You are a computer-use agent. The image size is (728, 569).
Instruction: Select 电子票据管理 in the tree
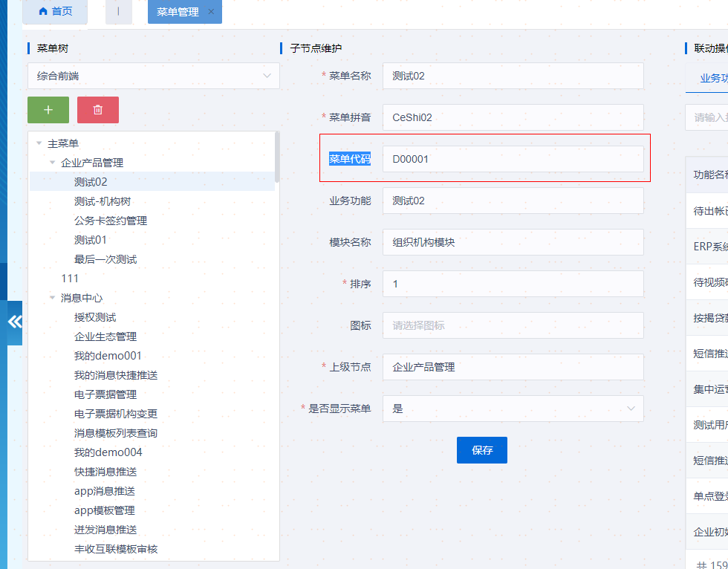[105, 394]
